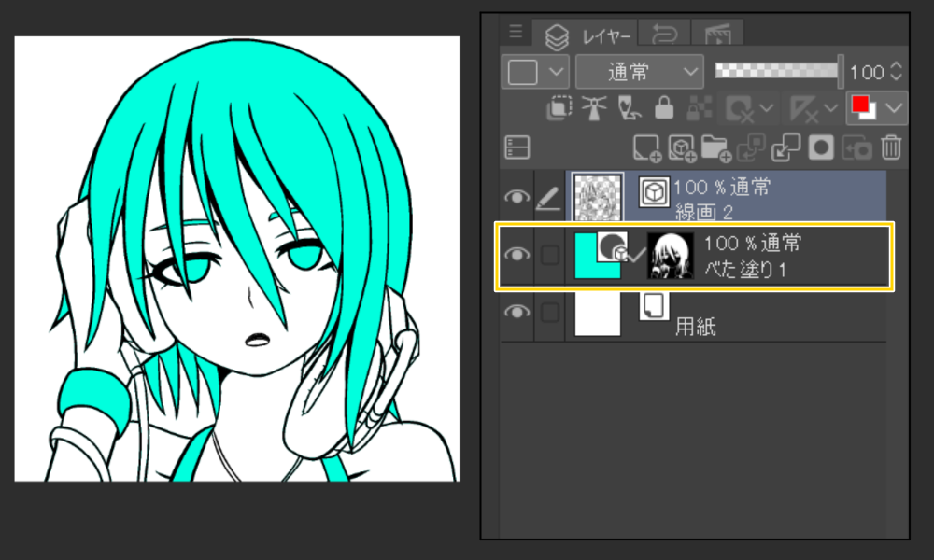Select the cyan fill thumbnail of べた塗り 1
Screen dimensions: 934x560
[598, 256]
